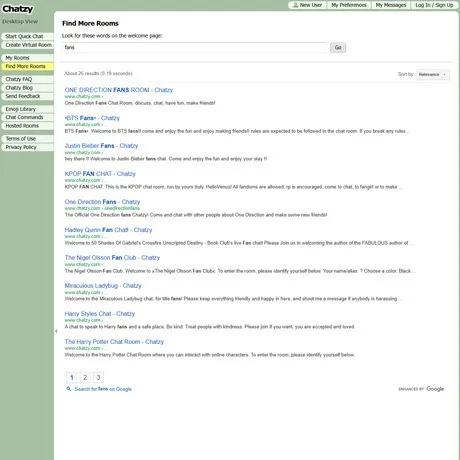Click the New User person icon
Screen dimensions: 460x460
pyautogui.click(x=295, y=5)
